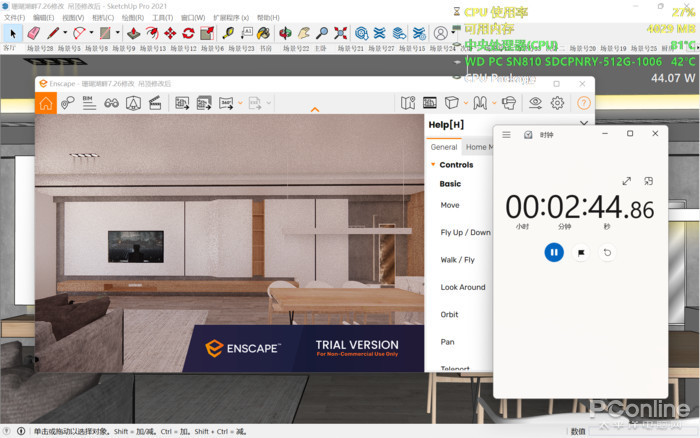Pick the Paint Bucket tool

[263, 33]
